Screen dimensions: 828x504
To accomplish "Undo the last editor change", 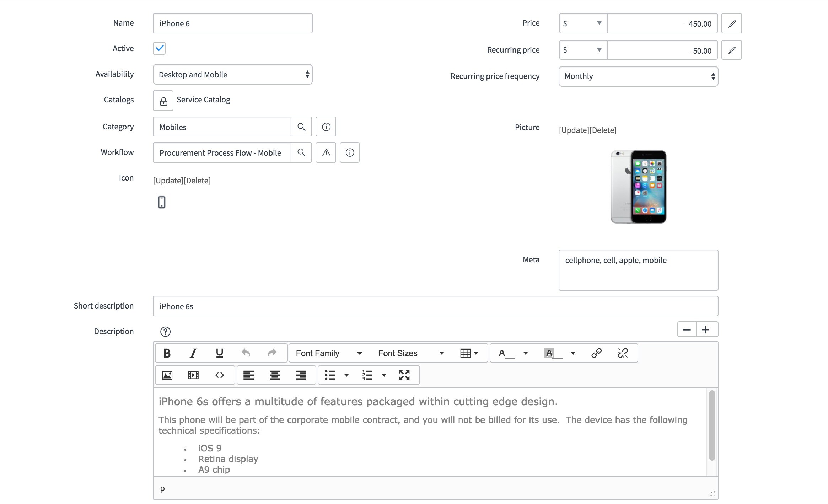I will [x=246, y=353].
